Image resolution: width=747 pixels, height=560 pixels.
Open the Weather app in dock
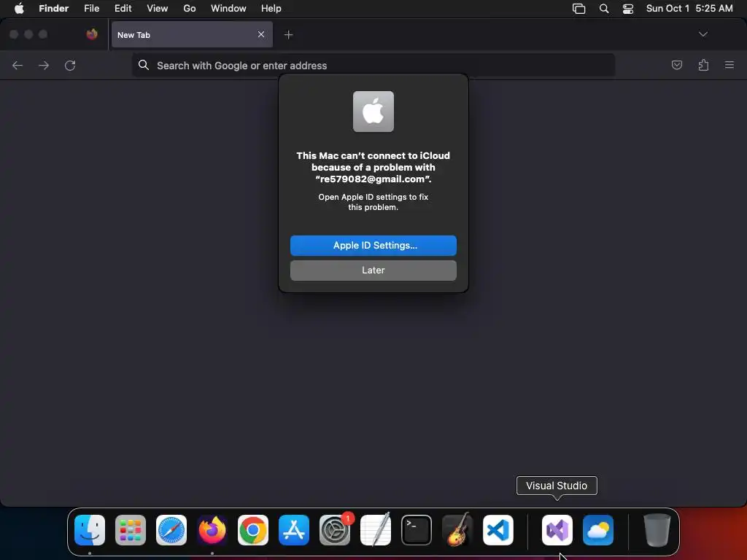pos(598,530)
